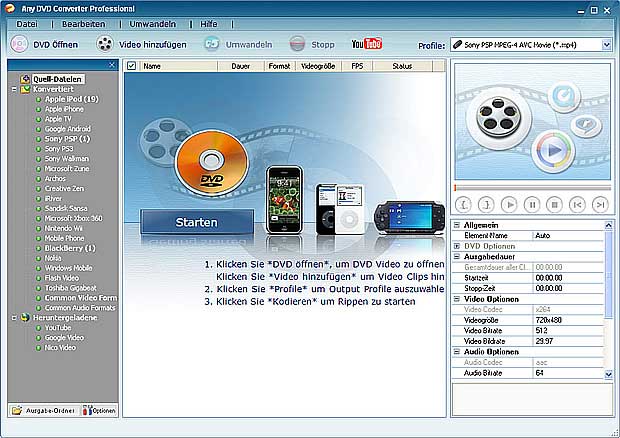Viewport: 620px width, 438px height.
Task: Open the Profile dropdown arrow
Action: (x=607, y=45)
